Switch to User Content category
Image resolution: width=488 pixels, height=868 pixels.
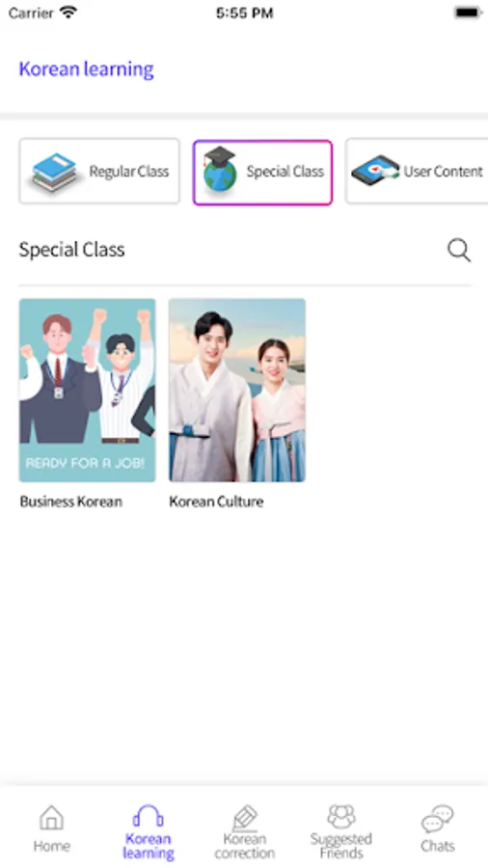click(417, 171)
